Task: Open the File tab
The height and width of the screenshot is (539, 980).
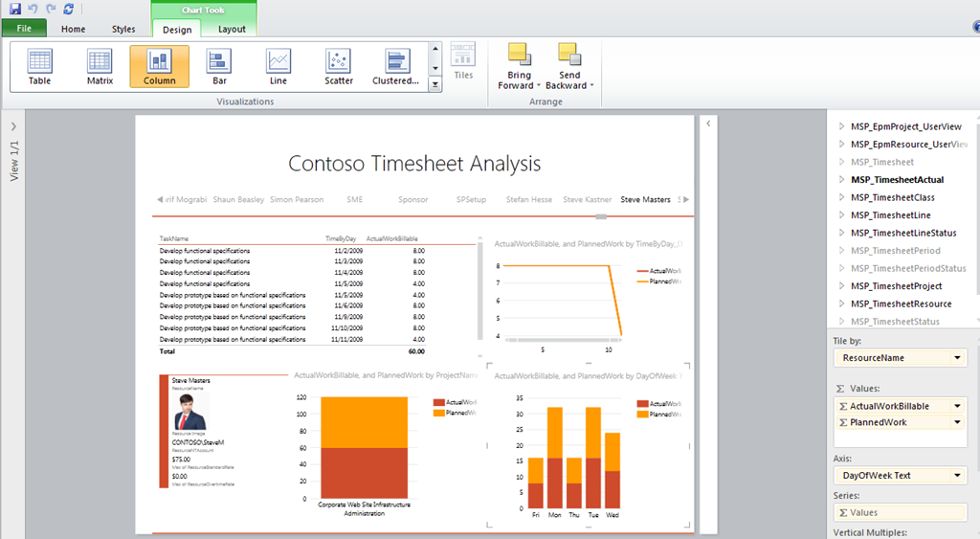Action: (24, 28)
